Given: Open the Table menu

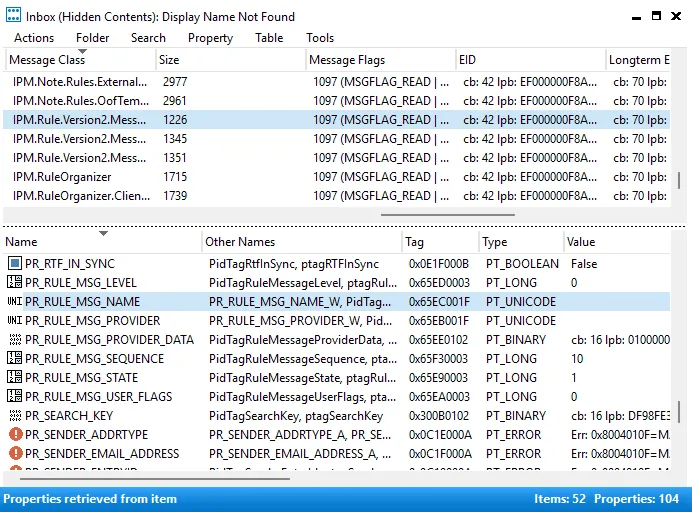Looking at the screenshot, I should pyautogui.click(x=269, y=38).
